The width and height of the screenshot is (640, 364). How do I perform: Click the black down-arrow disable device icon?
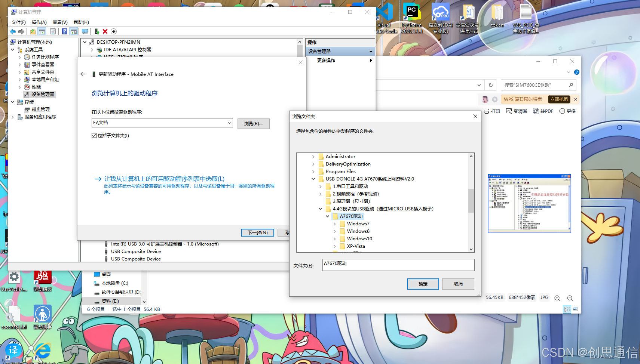point(114,32)
